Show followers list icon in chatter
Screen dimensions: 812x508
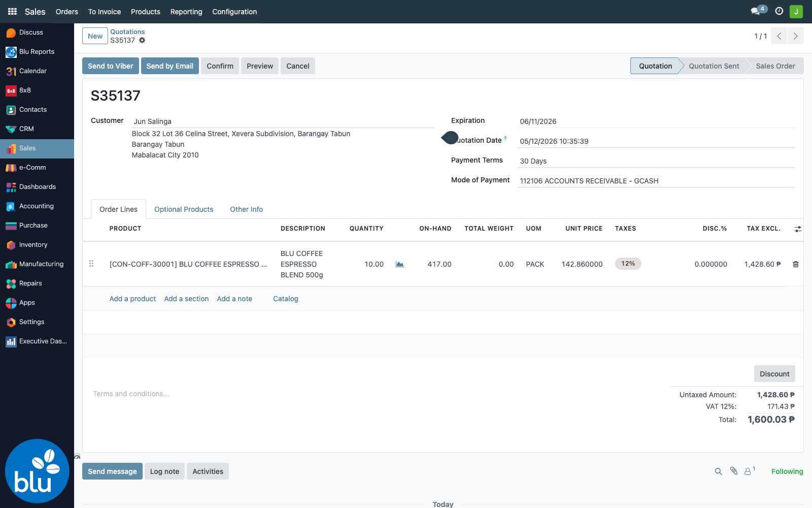750,471
